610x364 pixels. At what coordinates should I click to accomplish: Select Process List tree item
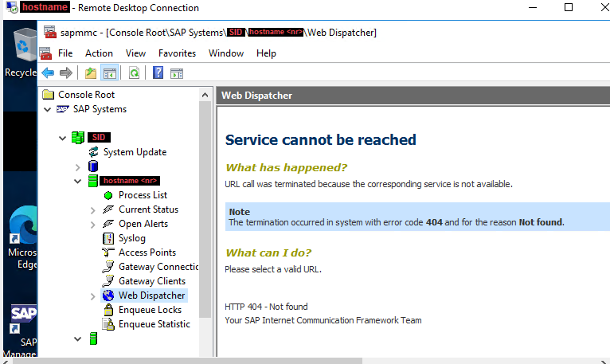click(x=143, y=195)
